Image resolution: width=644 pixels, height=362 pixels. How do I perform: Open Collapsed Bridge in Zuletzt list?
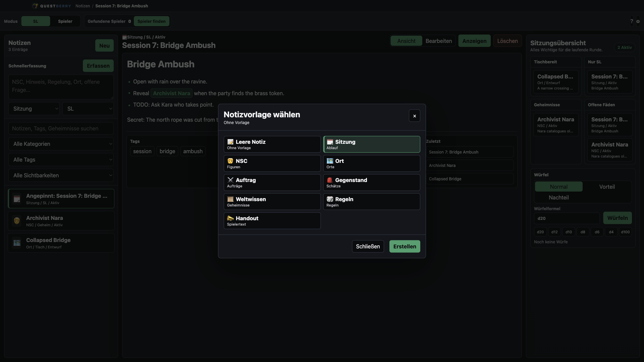(470, 179)
